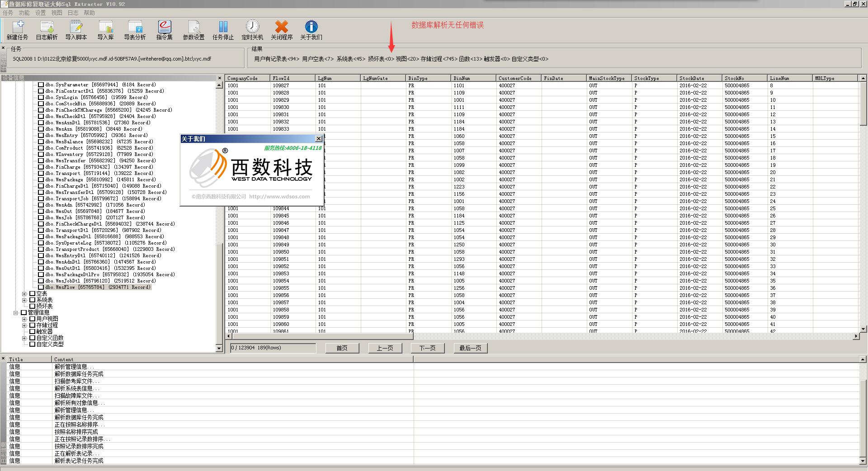Viewport: 868px width, 471px height.
Task: Click the 关闭程序 red X icon
Action: click(x=282, y=30)
